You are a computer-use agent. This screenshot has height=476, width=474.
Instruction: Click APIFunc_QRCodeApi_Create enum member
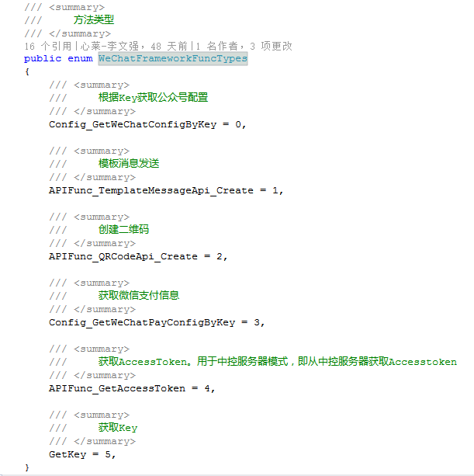click(x=123, y=257)
